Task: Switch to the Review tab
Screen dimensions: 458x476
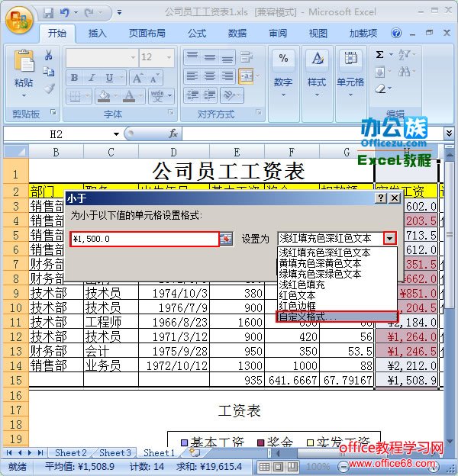Action: [x=278, y=33]
